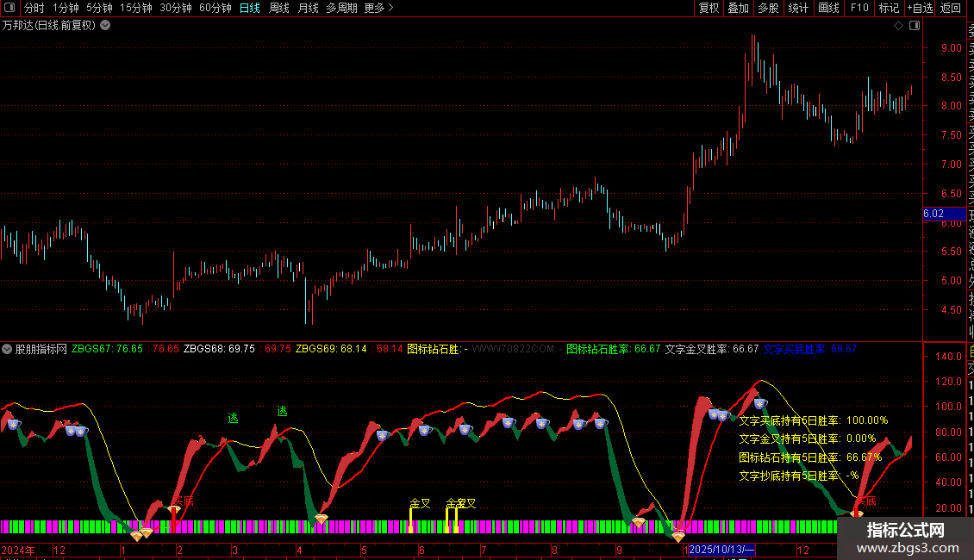Open the 多股 multi-stock view
This screenshot has height=560, width=974.
point(768,8)
